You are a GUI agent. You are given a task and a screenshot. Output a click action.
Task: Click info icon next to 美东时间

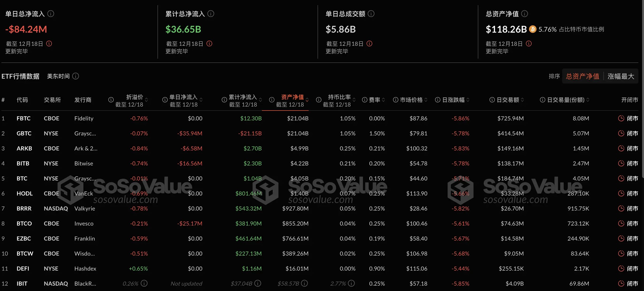pos(76,76)
